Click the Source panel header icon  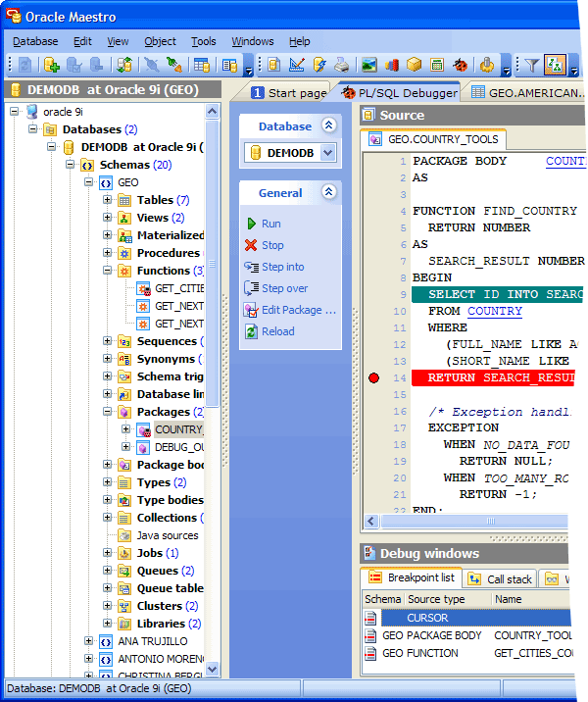tap(368, 115)
